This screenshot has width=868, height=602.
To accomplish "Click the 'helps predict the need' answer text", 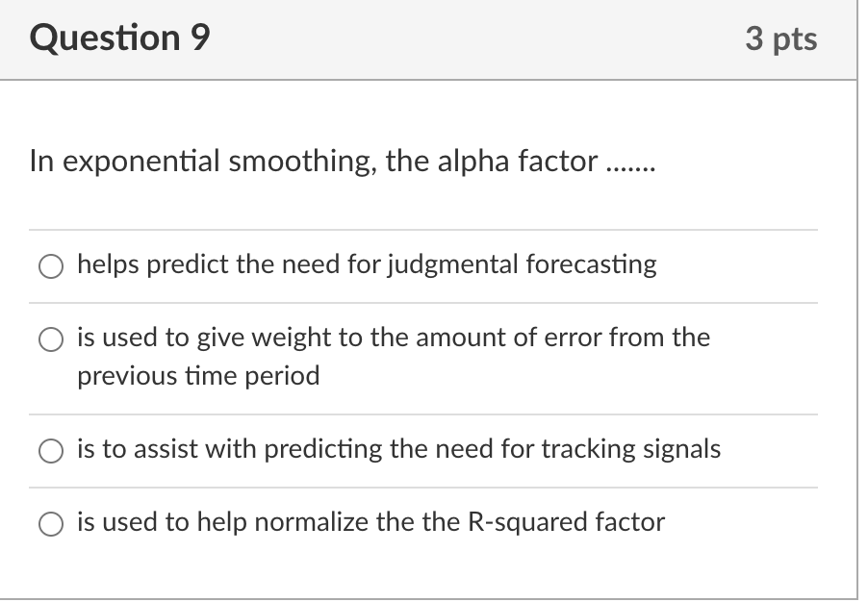I will tap(366, 265).
